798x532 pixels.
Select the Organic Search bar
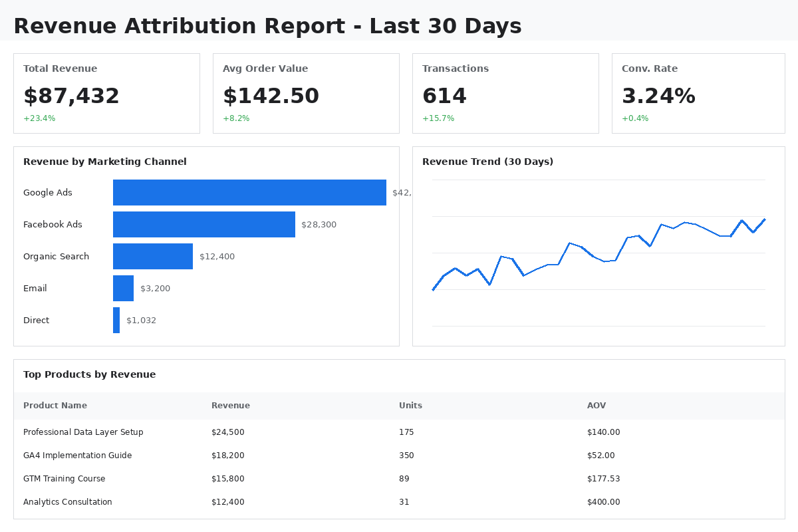(153, 256)
